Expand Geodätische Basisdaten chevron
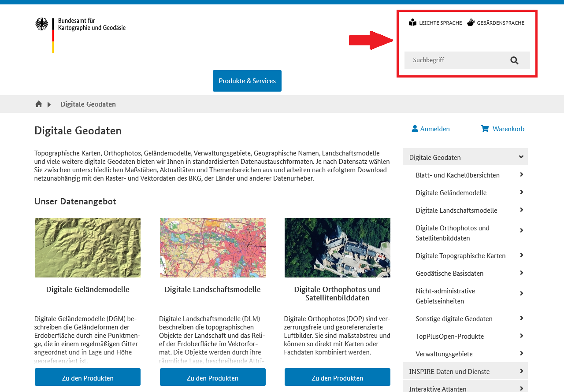 tap(521, 273)
